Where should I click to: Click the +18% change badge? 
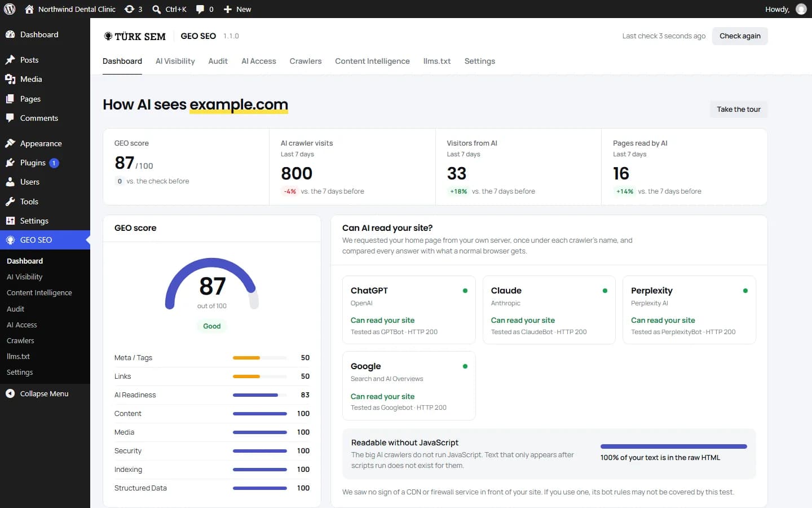point(458,191)
